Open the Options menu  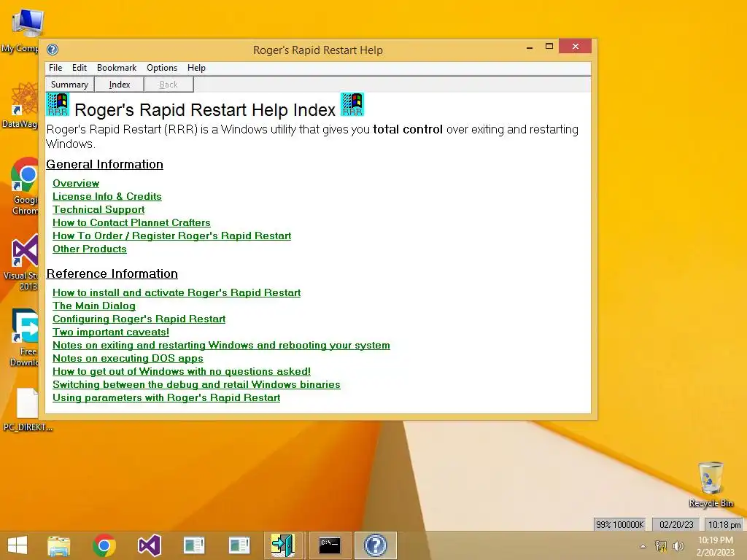click(x=162, y=68)
